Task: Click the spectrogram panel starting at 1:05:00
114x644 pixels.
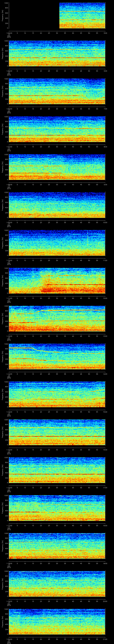Action: [x=57, y=54]
